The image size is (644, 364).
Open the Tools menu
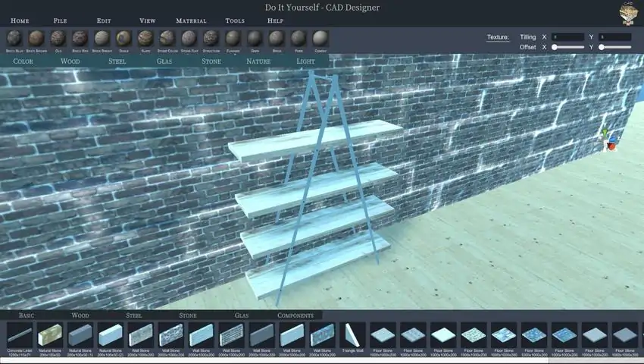coord(235,20)
